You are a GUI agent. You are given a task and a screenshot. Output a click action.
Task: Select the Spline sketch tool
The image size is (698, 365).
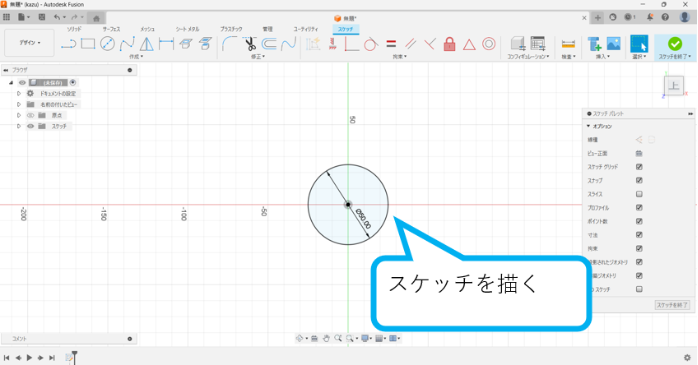[x=127, y=44]
